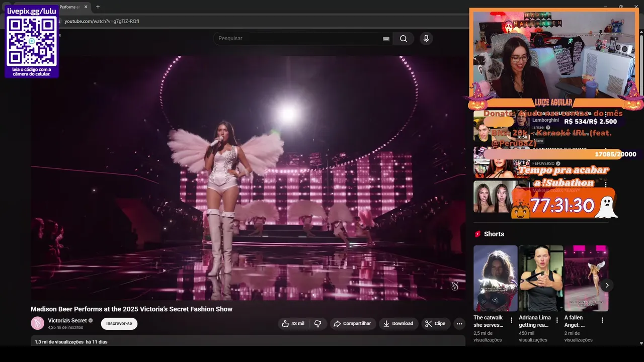Create a clip with the Clipe button
Viewport: 644px width, 362px height.
pos(435,324)
